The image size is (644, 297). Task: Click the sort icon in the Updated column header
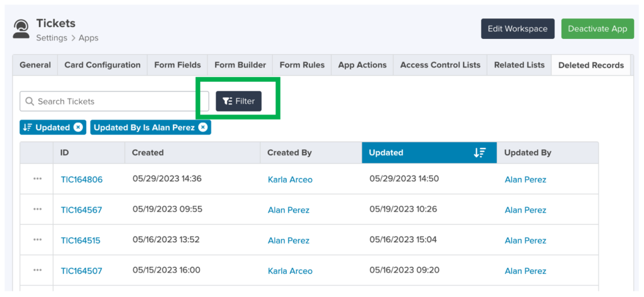coord(480,152)
